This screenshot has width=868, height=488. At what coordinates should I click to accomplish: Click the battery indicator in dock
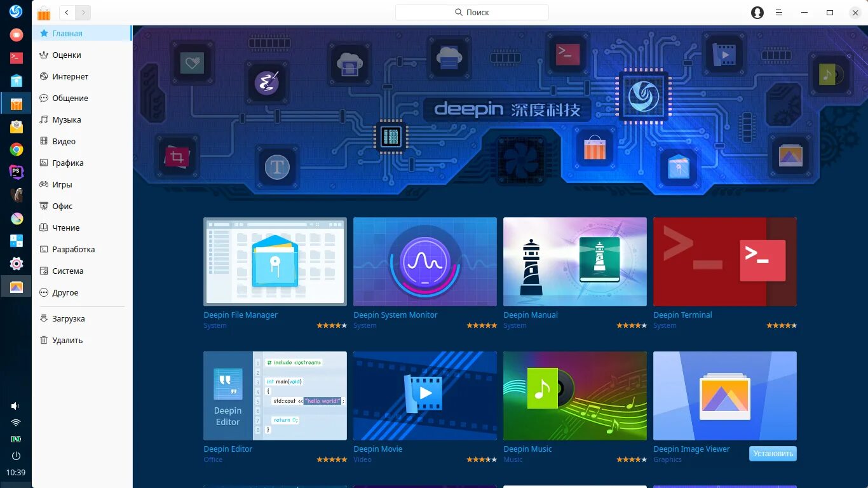[16, 439]
